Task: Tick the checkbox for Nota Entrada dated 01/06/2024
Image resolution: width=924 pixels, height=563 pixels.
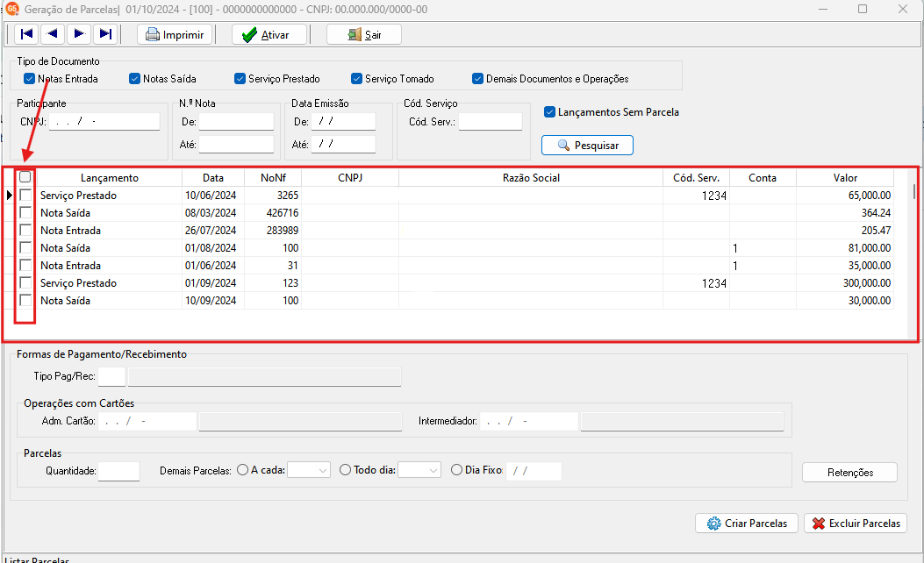Action: [x=25, y=265]
